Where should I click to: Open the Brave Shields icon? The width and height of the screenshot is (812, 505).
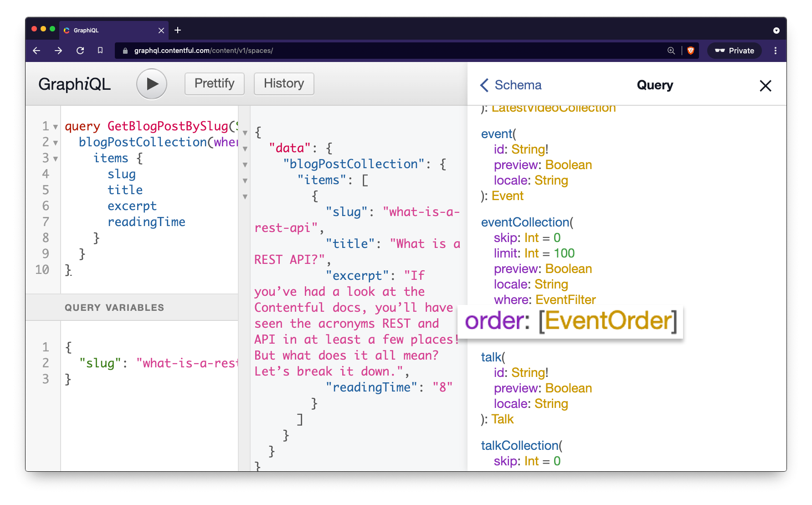point(691,51)
